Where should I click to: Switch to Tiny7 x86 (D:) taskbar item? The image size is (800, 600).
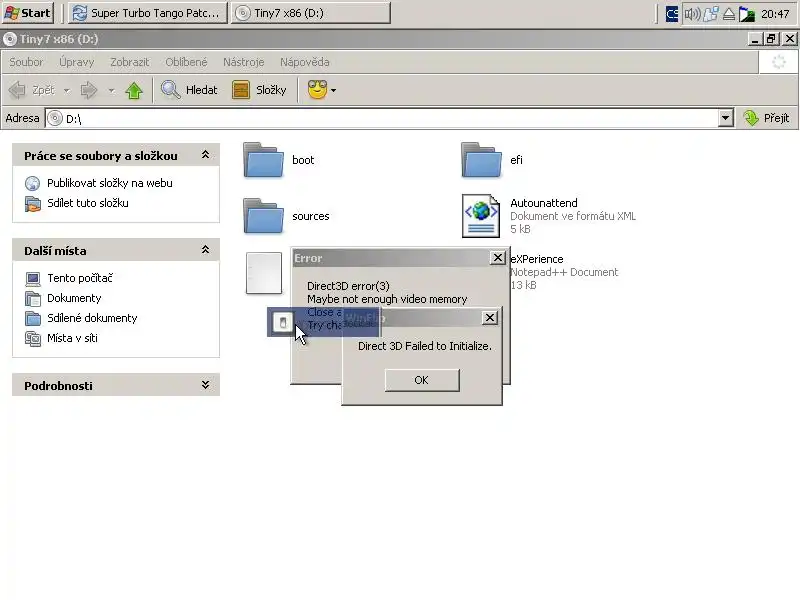(311, 13)
